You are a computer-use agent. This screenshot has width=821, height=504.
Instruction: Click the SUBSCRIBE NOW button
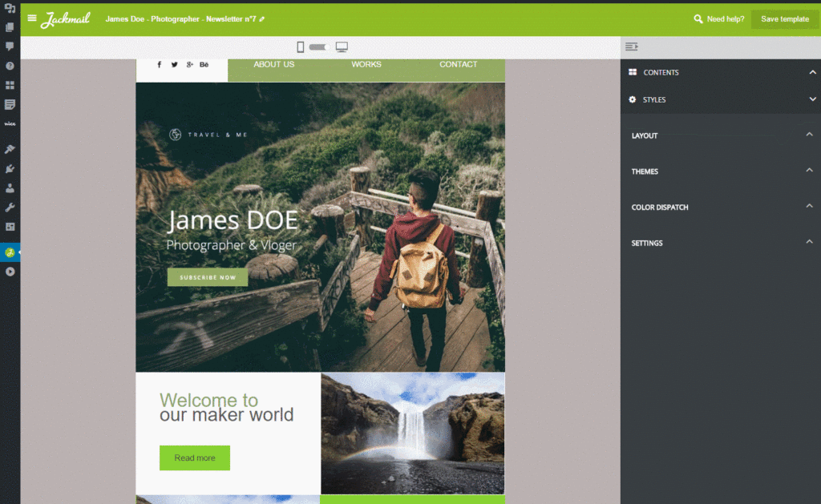pyautogui.click(x=208, y=277)
